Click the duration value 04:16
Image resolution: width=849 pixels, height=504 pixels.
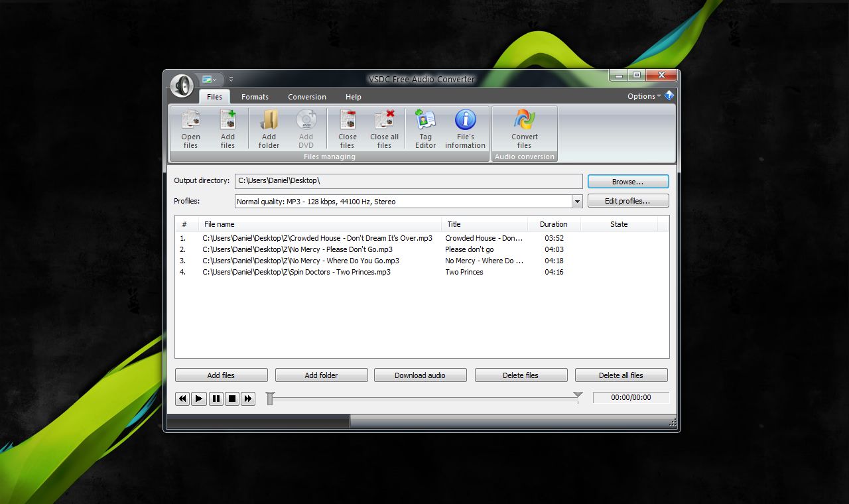[554, 272]
